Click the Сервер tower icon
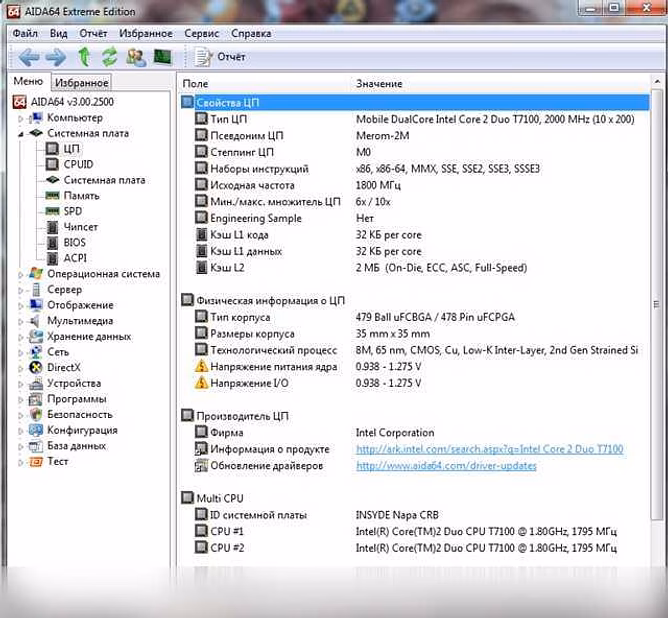668x618 pixels. [36, 290]
